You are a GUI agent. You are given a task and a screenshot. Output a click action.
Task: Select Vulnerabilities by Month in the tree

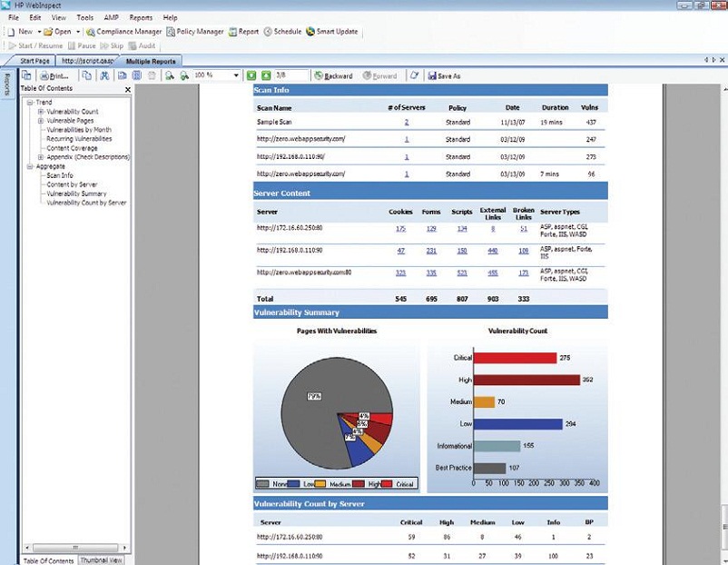pos(79,130)
